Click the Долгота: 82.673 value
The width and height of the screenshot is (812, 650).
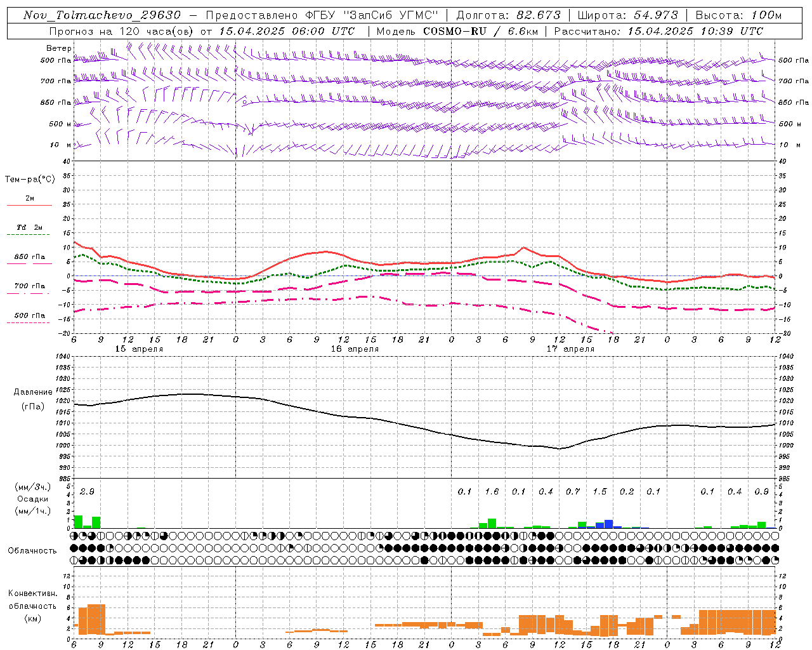pyautogui.click(x=509, y=15)
